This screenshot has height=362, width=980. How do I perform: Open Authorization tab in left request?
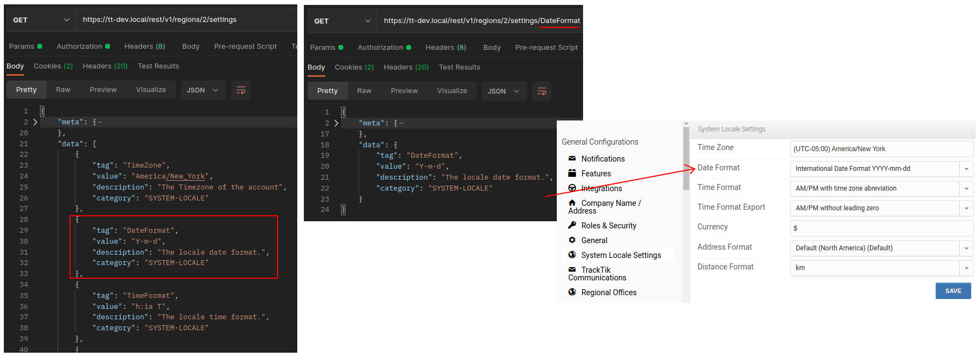(83, 47)
